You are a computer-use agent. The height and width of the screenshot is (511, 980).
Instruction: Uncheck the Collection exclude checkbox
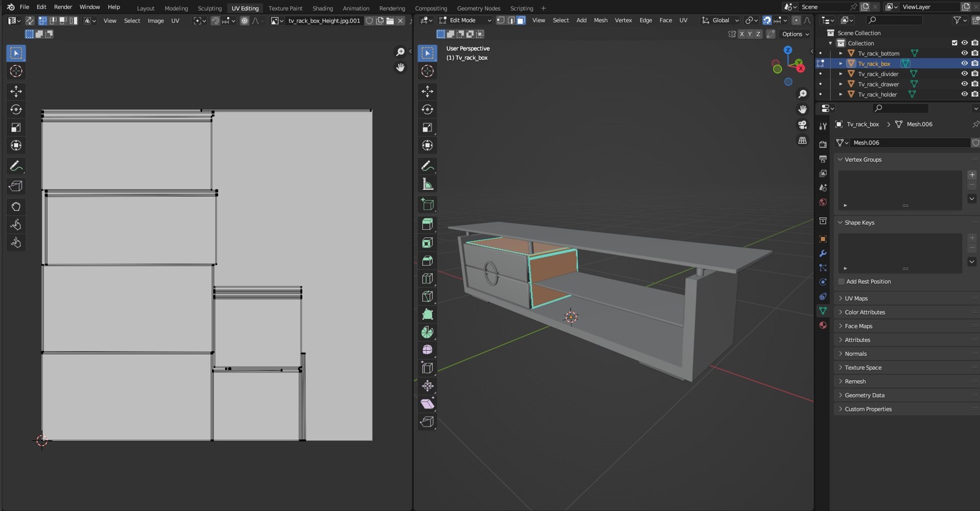954,43
